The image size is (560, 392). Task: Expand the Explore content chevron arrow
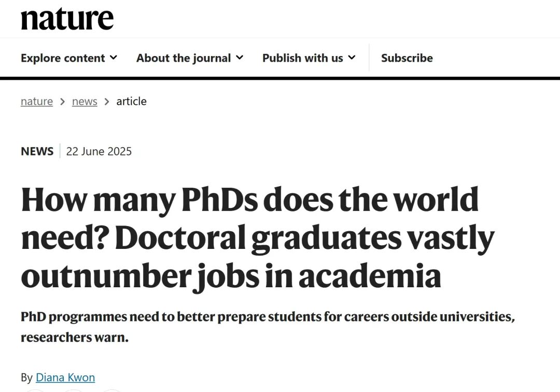click(x=114, y=58)
